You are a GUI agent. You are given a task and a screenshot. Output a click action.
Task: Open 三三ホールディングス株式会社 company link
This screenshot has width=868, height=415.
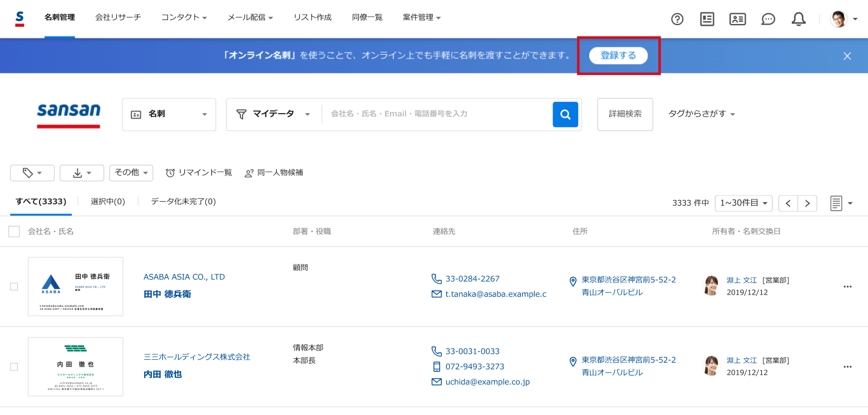(x=197, y=357)
